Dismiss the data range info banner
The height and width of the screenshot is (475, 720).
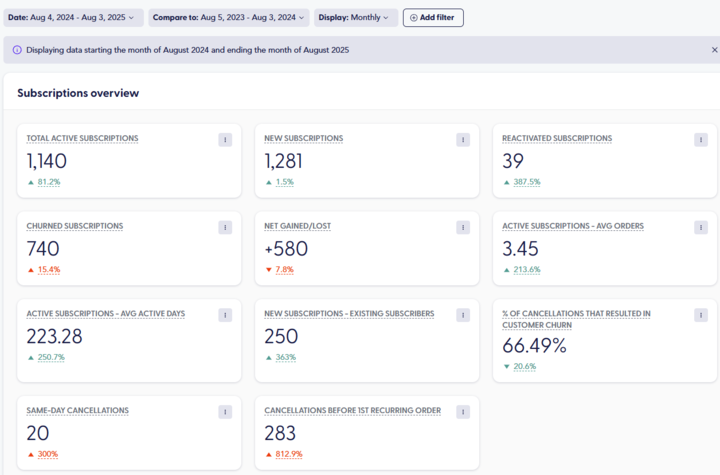coord(714,50)
